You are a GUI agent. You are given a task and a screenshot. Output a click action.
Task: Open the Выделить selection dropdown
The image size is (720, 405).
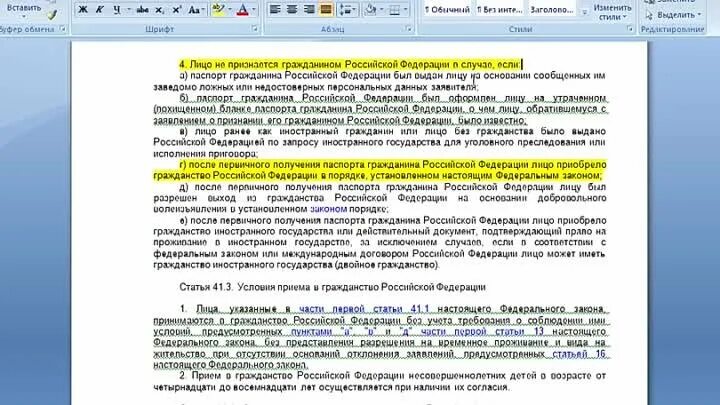674,15
